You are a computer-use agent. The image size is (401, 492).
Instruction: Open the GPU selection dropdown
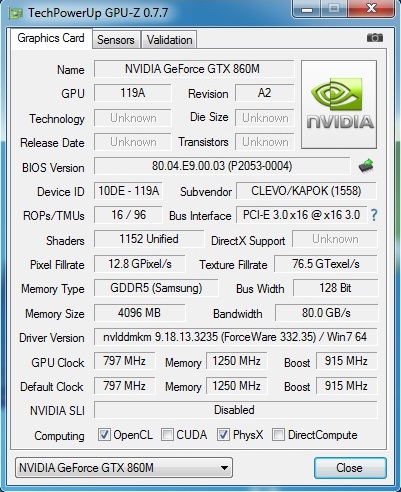[x=124, y=468]
